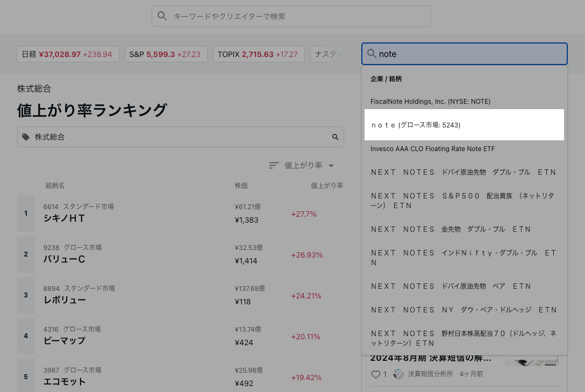Focus the keyword and creator search field
The image size is (585, 392).
point(291,16)
